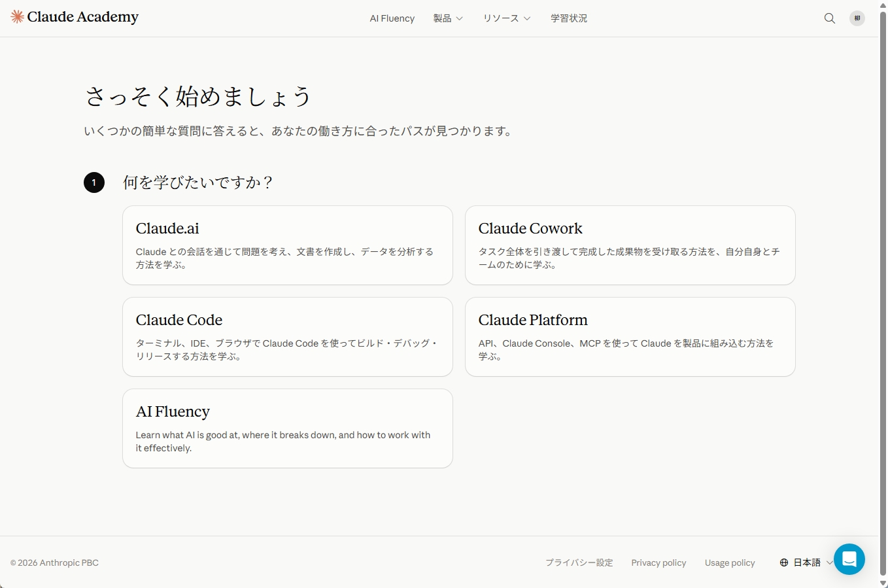
Task: Open the 学習状況 nav item
Action: (569, 18)
